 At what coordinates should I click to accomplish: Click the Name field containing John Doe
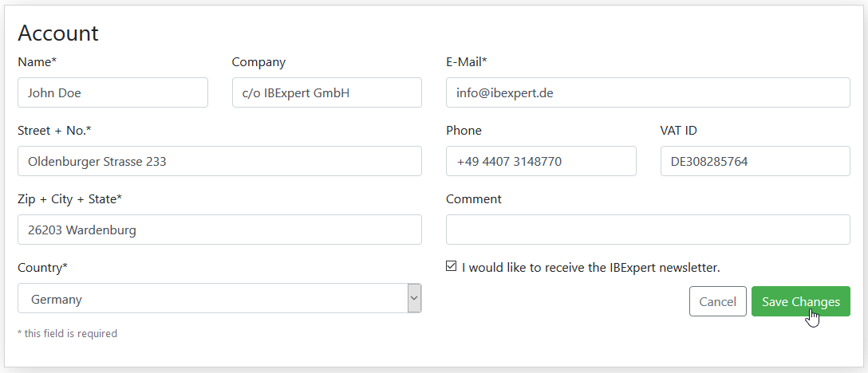click(x=113, y=92)
